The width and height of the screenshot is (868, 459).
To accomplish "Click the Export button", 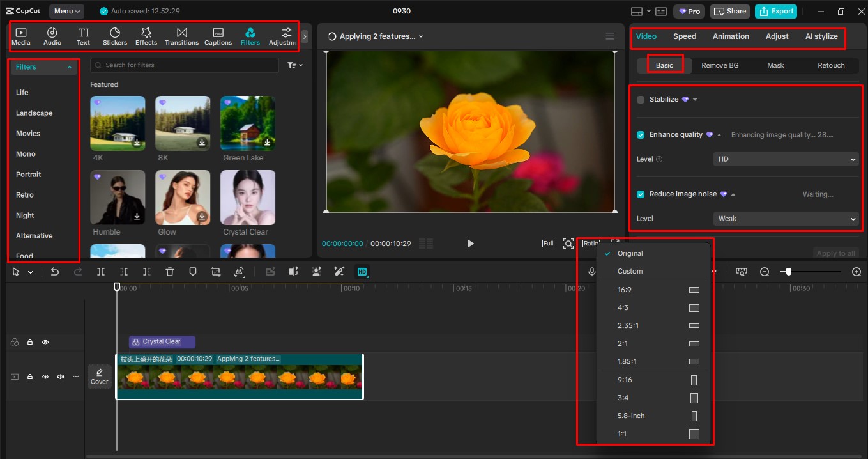I will tap(776, 11).
